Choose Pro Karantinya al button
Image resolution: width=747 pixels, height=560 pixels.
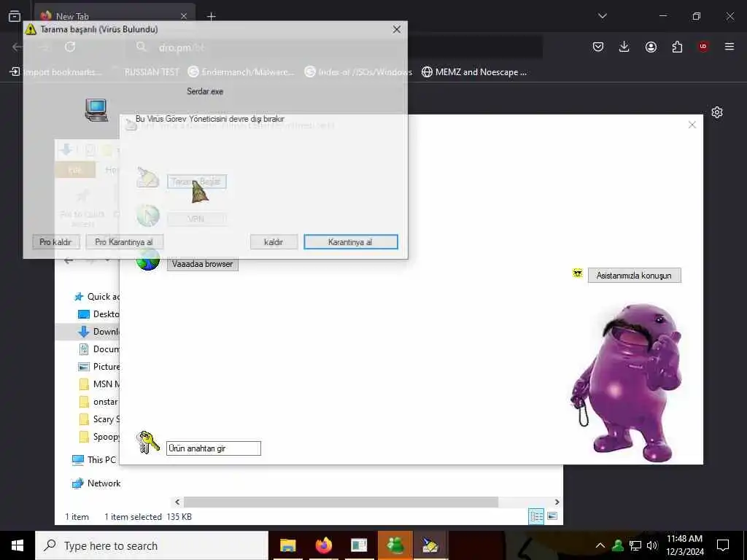(x=124, y=242)
